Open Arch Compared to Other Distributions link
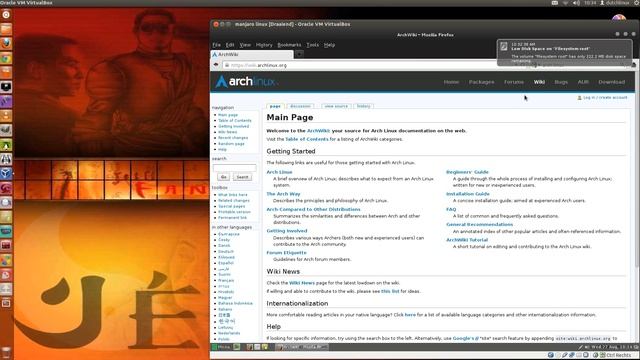 [313, 209]
